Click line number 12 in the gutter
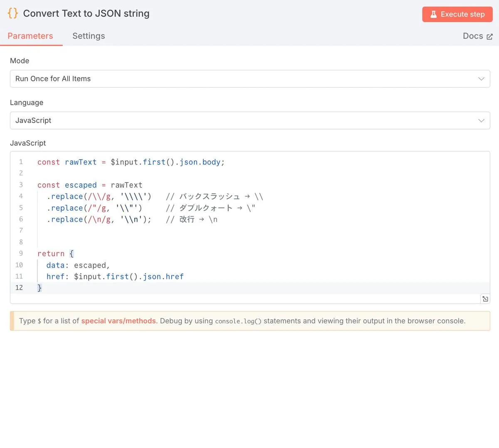Viewport: 499px width, 448px height. click(19, 288)
